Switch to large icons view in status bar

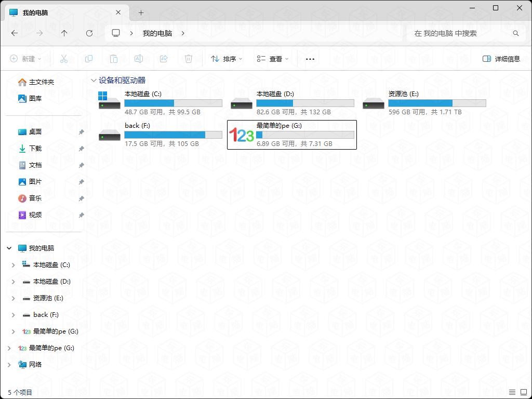click(523, 392)
